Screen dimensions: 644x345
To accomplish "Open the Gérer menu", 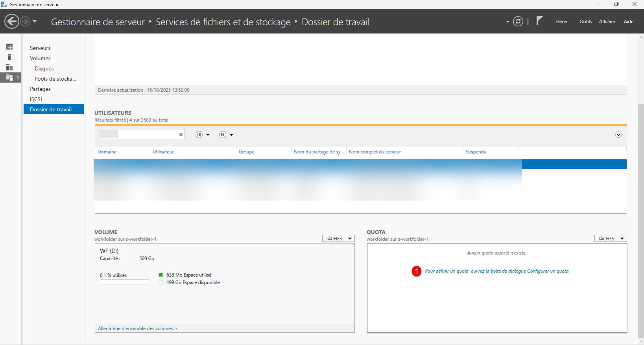I will pyautogui.click(x=561, y=22).
